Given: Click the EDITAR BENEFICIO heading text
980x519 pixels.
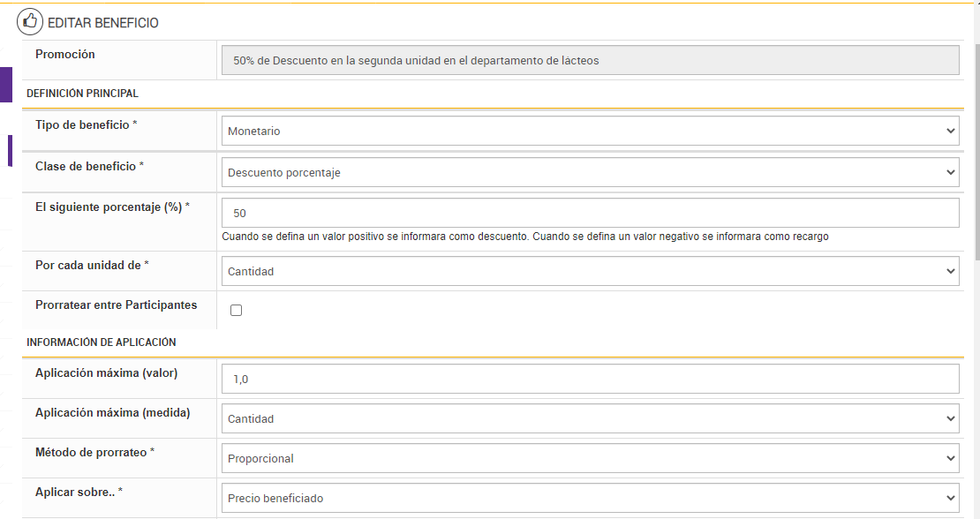Looking at the screenshot, I should (103, 23).
